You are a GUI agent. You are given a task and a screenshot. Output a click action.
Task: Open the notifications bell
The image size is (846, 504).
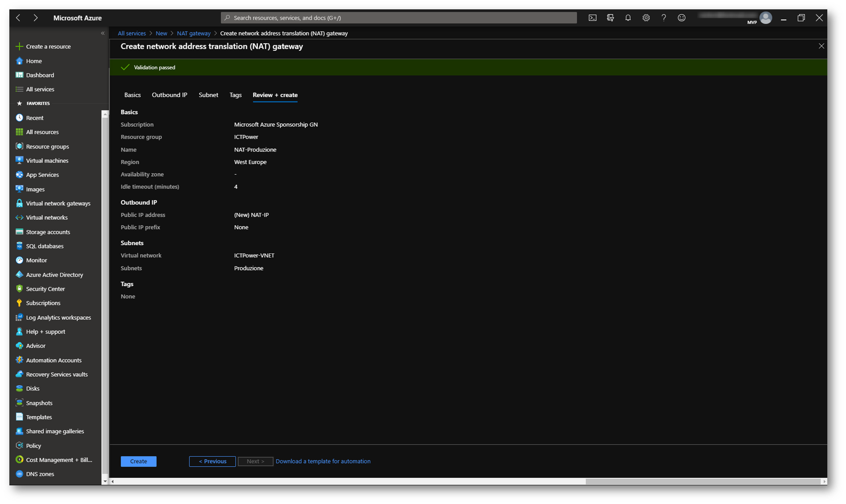(x=628, y=18)
